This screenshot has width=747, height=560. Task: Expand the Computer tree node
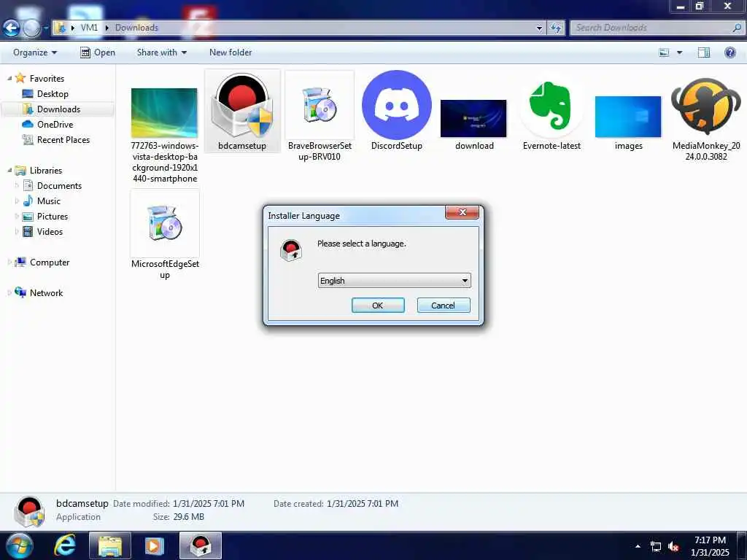tap(9, 262)
